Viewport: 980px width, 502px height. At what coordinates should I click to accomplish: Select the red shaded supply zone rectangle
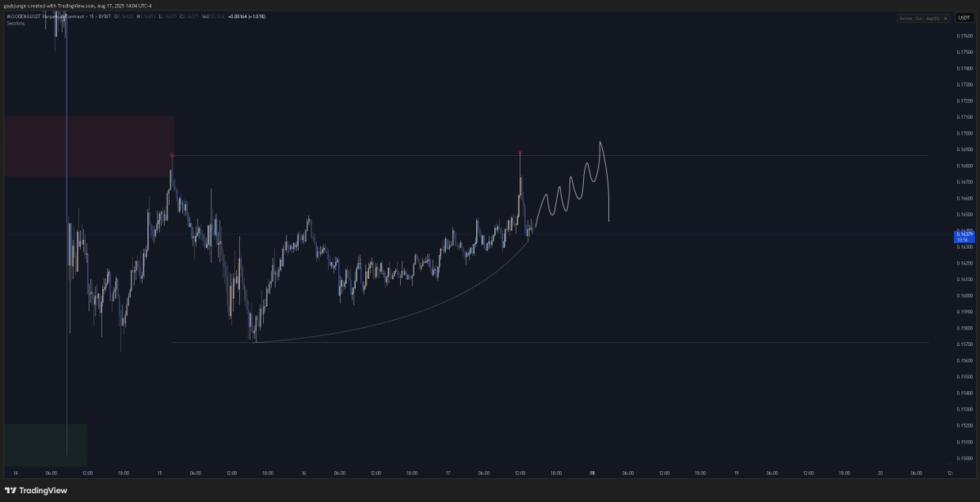click(x=89, y=146)
